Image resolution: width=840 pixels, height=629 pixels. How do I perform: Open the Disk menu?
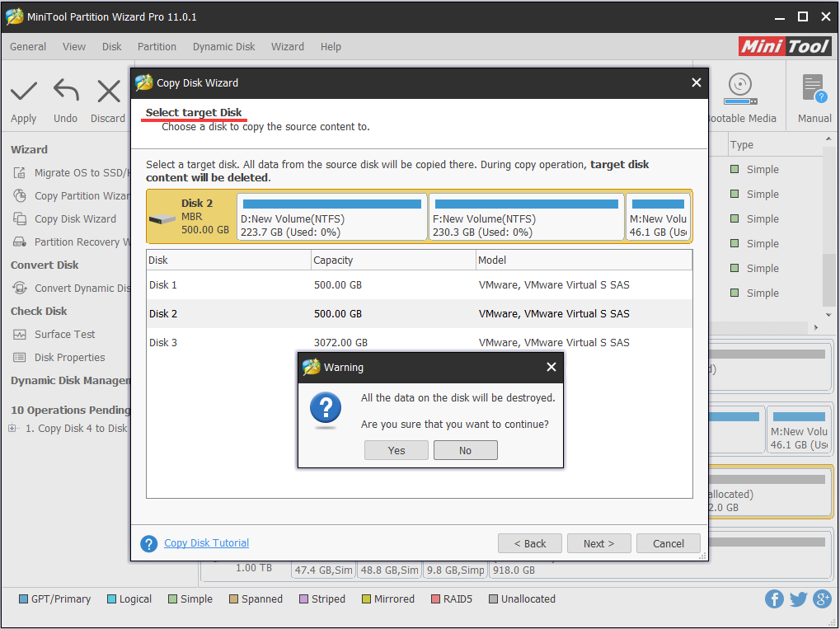[x=112, y=47]
